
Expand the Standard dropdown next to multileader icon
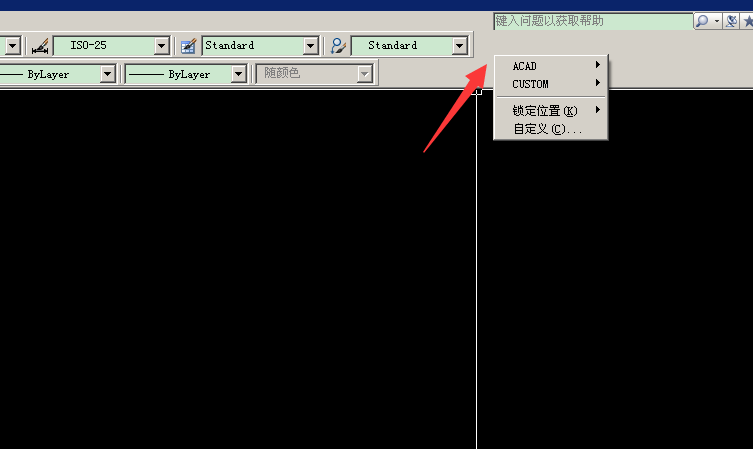(x=460, y=46)
